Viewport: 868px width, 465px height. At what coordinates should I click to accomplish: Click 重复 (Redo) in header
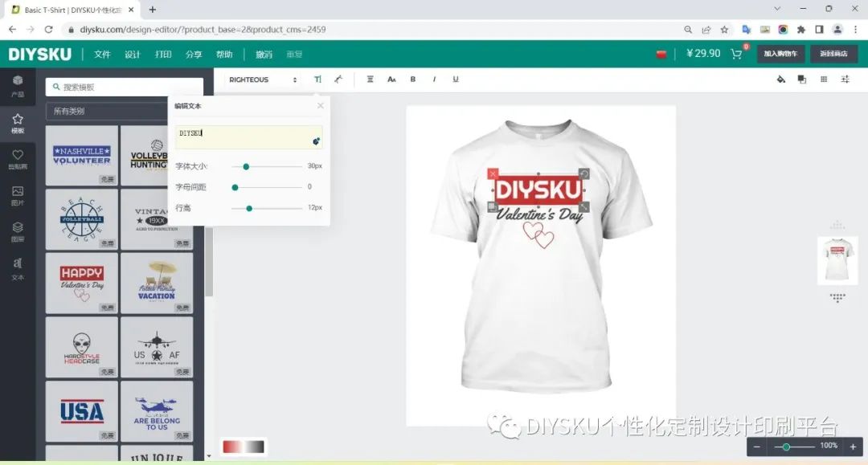(x=294, y=54)
